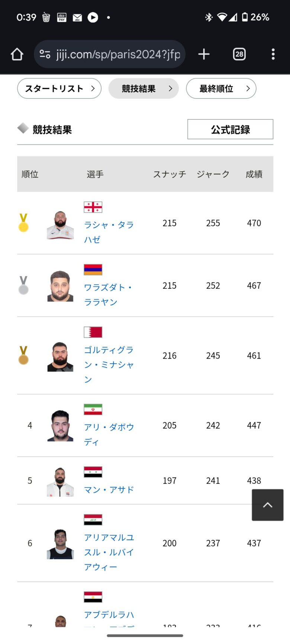The image size is (290, 644).
Task: Open athlete link マン・アサド
Action: point(109,490)
